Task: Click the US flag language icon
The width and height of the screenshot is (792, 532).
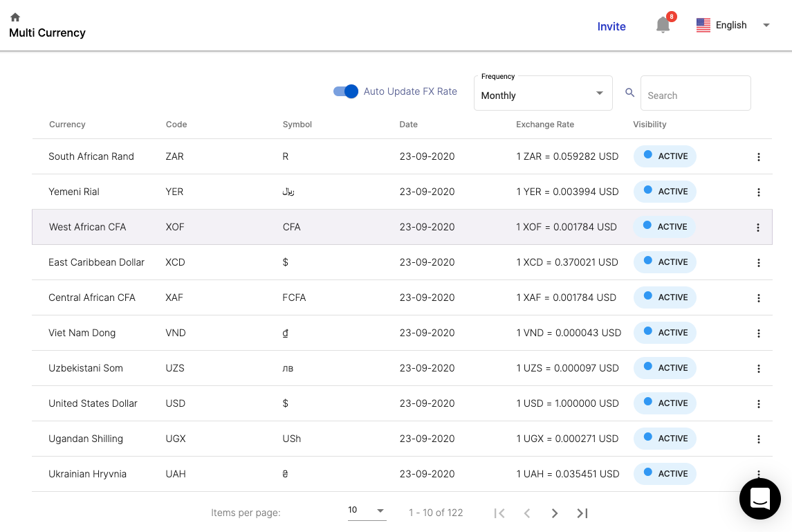Action: tap(703, 26)
